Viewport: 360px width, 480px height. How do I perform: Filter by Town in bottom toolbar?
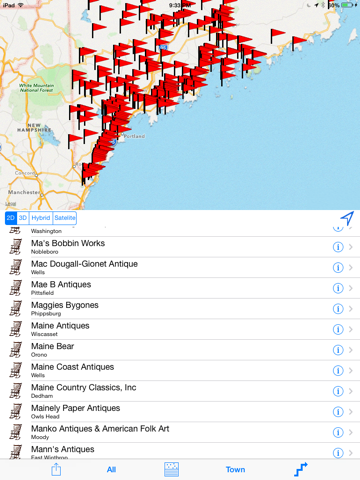[x=235, y=470]
